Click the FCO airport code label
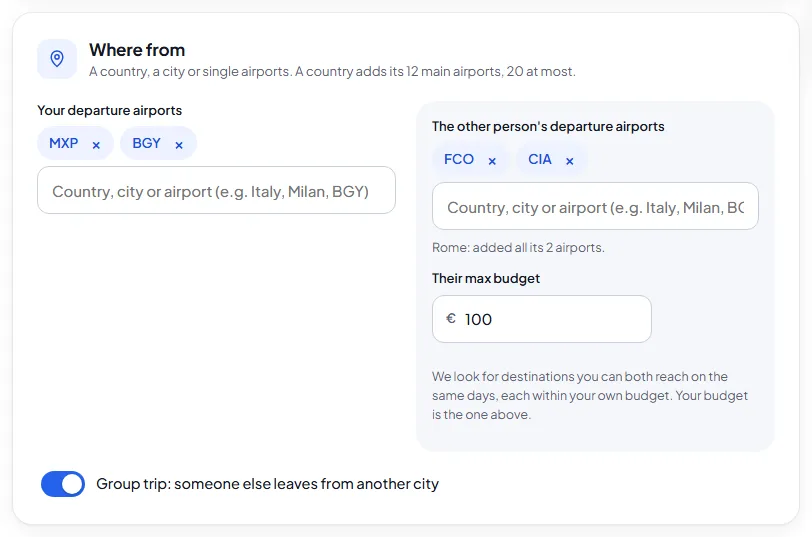Viewport: 812px width, 537px height. (x=459, y=159)
